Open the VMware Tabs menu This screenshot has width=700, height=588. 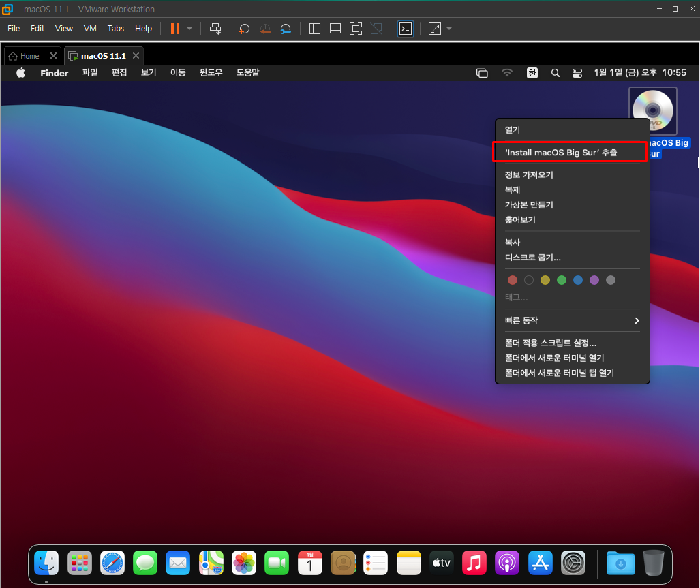coord(116,28)
